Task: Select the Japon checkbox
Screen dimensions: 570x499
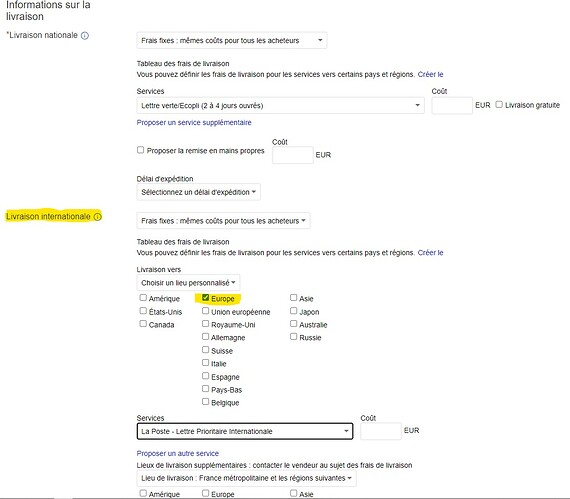Action: (293, 311)
